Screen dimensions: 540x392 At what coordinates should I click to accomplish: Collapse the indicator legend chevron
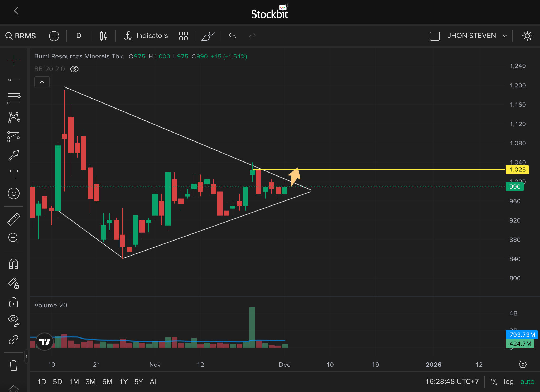(x=42, y=82)
